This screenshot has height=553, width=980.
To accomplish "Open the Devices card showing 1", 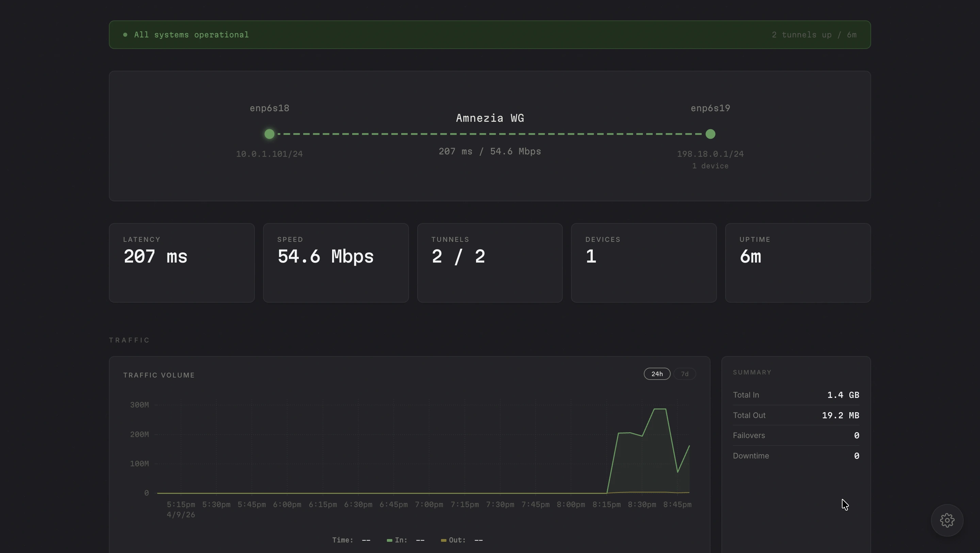I will (x=644, y=263).
